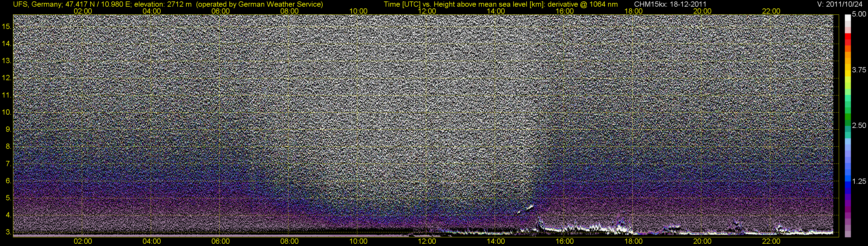Click the 10. height axis label

[x=7, y=112]
